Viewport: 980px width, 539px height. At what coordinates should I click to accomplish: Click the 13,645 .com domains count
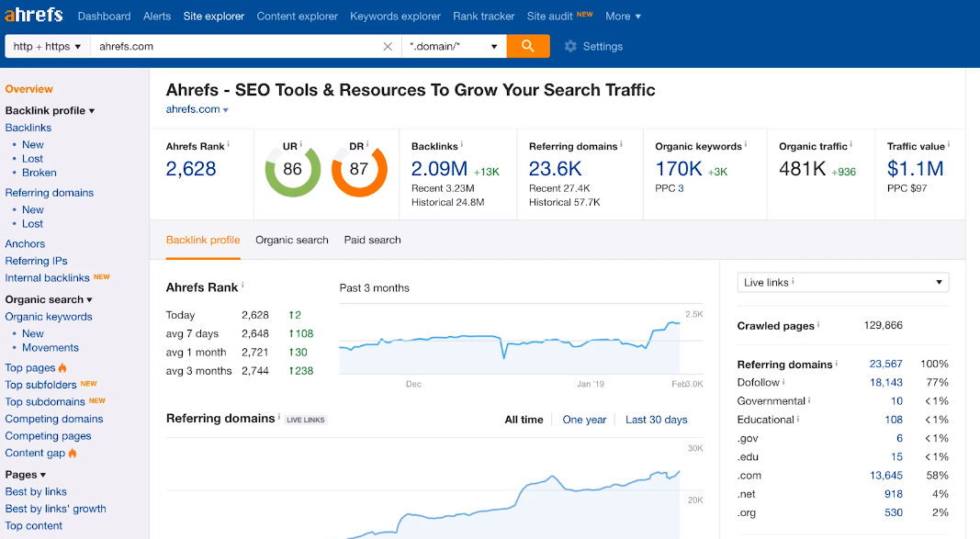[885, 476]
